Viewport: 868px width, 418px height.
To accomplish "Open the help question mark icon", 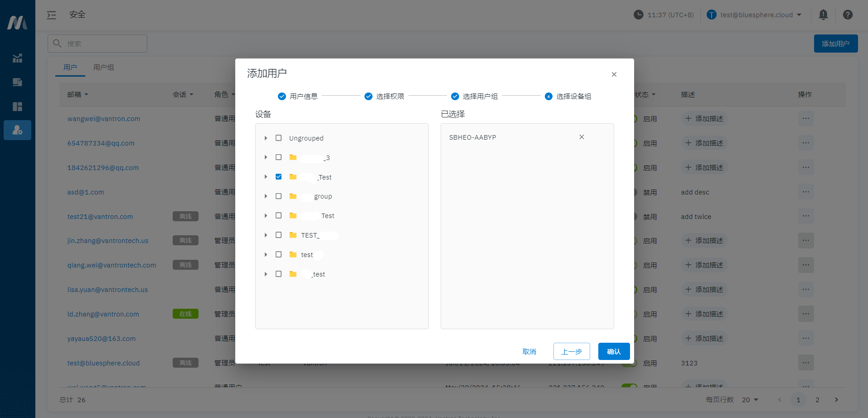I will (847, 15).
